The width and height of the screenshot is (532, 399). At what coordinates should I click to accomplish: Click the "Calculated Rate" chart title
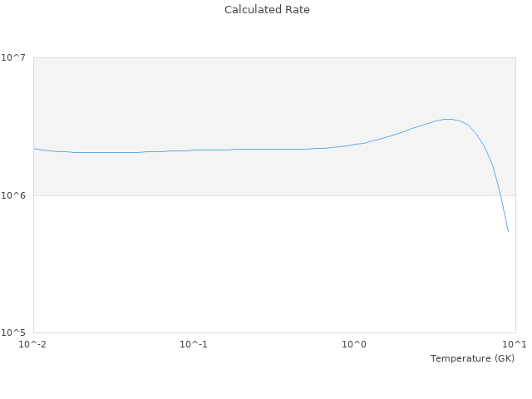[x=267, y=10]
